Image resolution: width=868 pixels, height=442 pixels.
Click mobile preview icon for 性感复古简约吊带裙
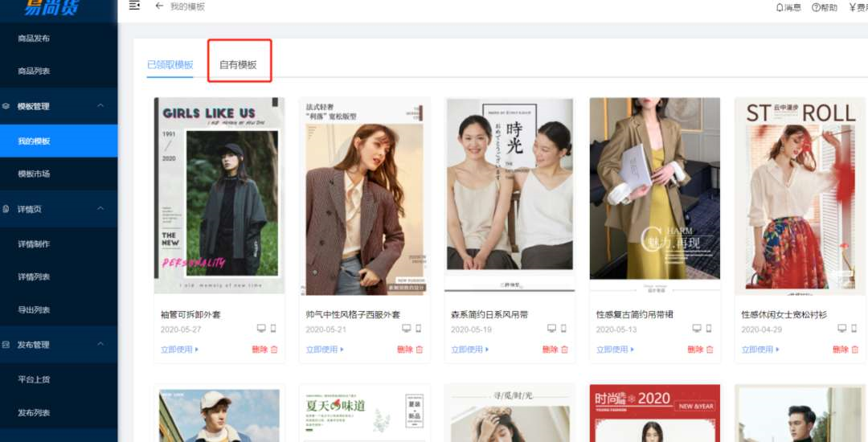[709, 328]
